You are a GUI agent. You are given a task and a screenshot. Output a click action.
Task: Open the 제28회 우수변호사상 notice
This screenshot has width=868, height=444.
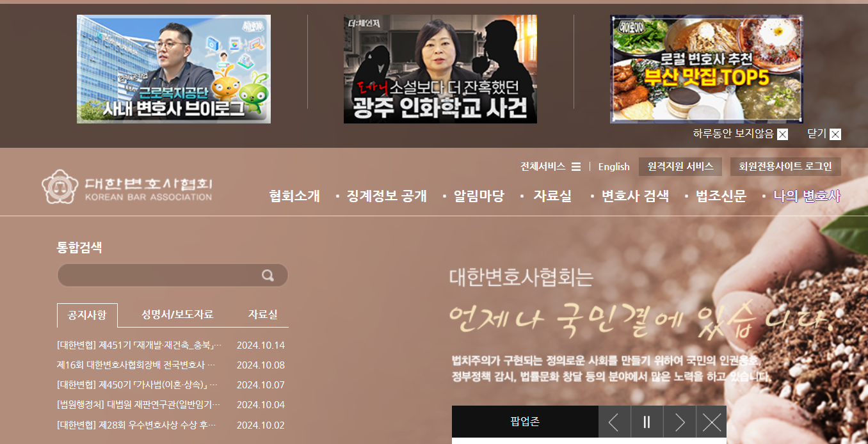click(136, 425)
